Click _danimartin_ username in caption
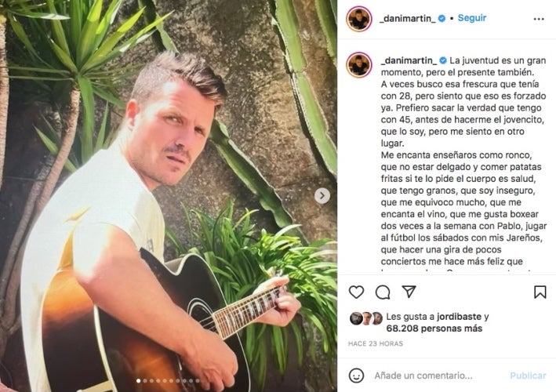This screenshot has height=392, width=556. click(409, 60)
